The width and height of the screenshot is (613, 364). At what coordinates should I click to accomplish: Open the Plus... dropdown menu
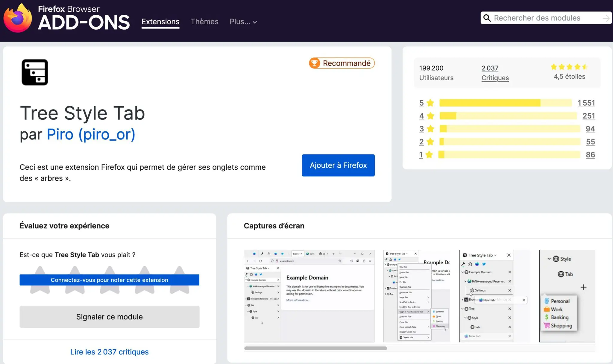click(243, 22)
